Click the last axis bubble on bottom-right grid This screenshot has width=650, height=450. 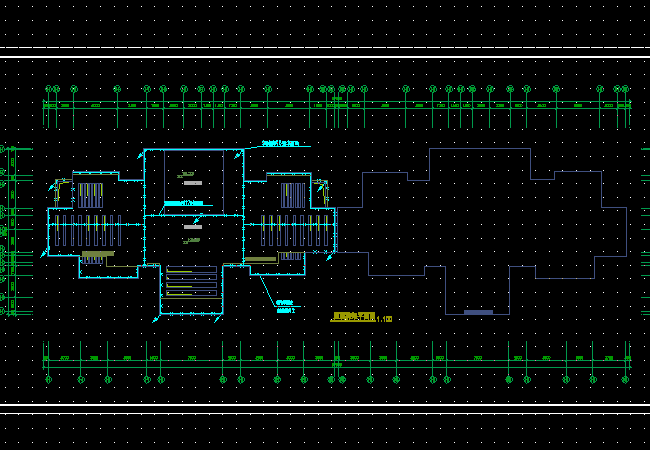[x=626, y=379]
